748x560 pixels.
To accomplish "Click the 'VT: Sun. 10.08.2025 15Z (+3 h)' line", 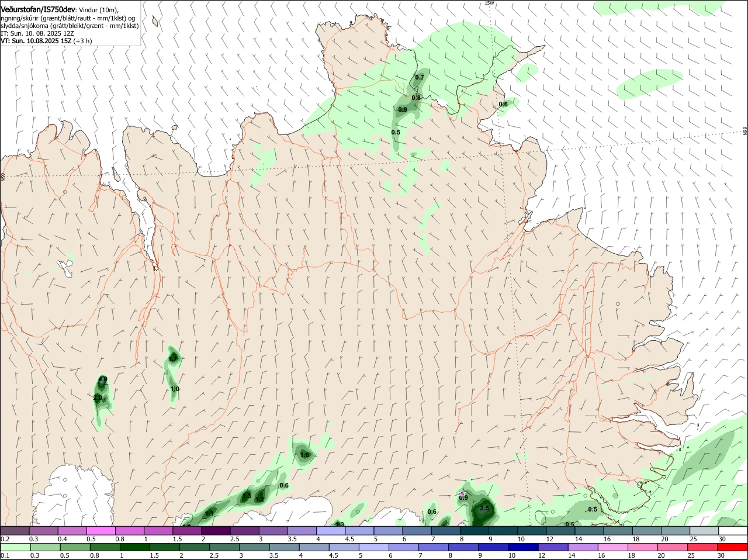I will 46,41.
